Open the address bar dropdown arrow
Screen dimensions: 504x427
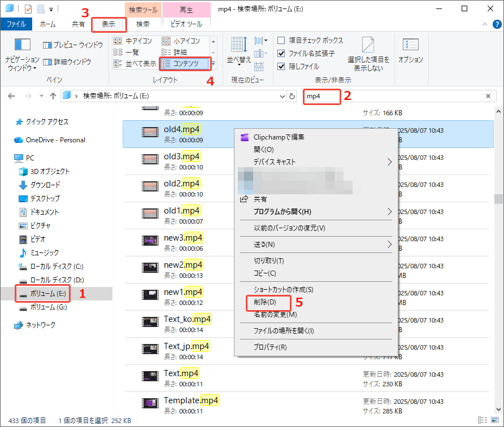pos(282,96)
